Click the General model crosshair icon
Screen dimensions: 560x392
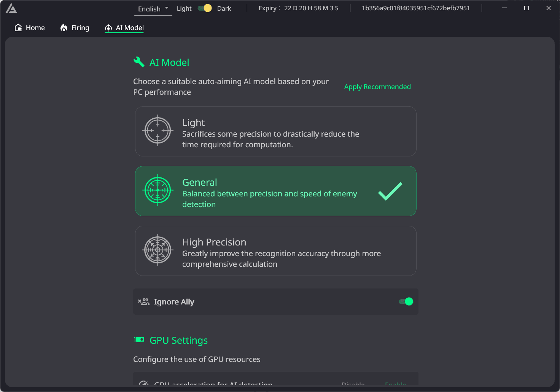(x=157, y=190)
